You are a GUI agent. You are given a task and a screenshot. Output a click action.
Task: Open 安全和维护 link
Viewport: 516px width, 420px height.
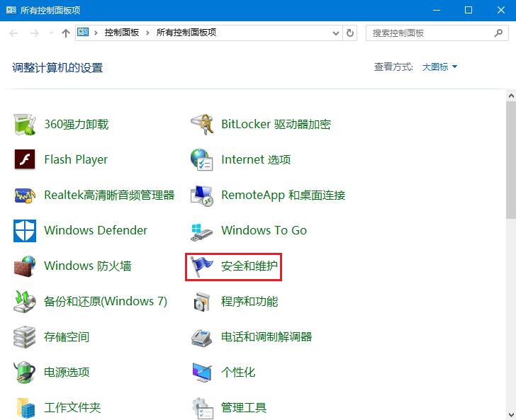[x=249, y=266]
